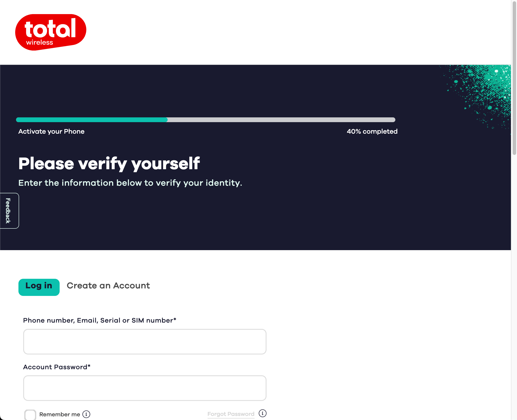Image resolution: width=517 pixels, height=420 pixels.
Task: Click the "Remember me" label text
Action: [59, 414]
